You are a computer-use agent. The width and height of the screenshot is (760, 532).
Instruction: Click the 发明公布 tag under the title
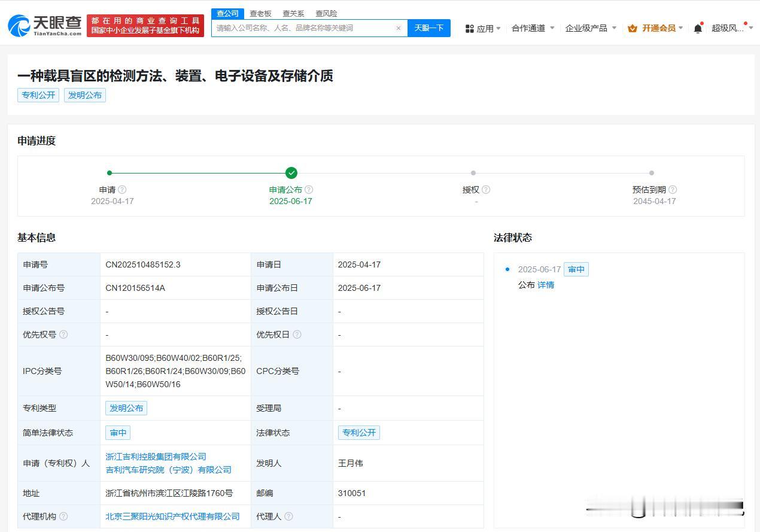[x=85, y=95]
